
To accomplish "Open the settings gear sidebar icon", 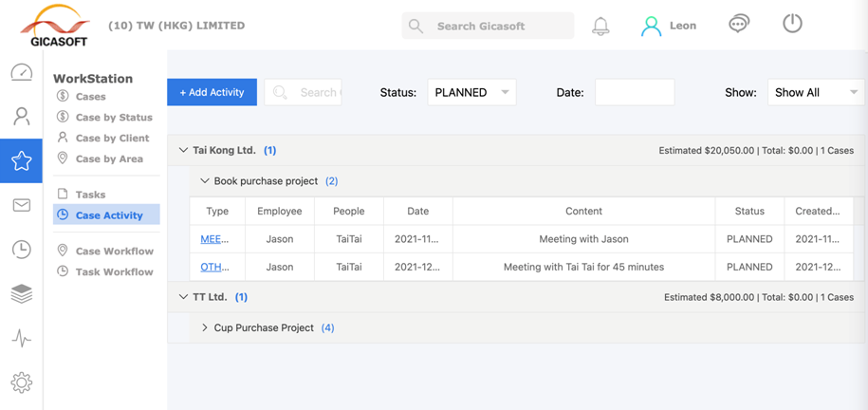I will coord(21,382).
